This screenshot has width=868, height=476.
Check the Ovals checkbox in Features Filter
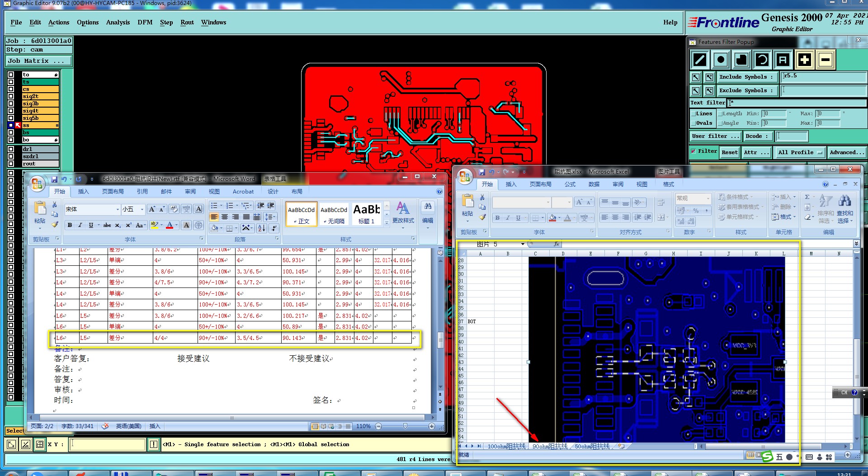[693, 123]
